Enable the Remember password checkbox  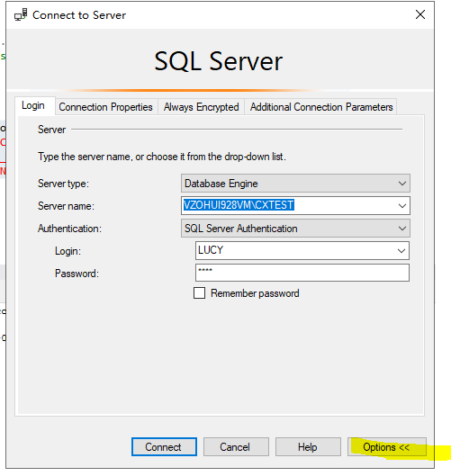pyautogui.click(x=199, y=293)
